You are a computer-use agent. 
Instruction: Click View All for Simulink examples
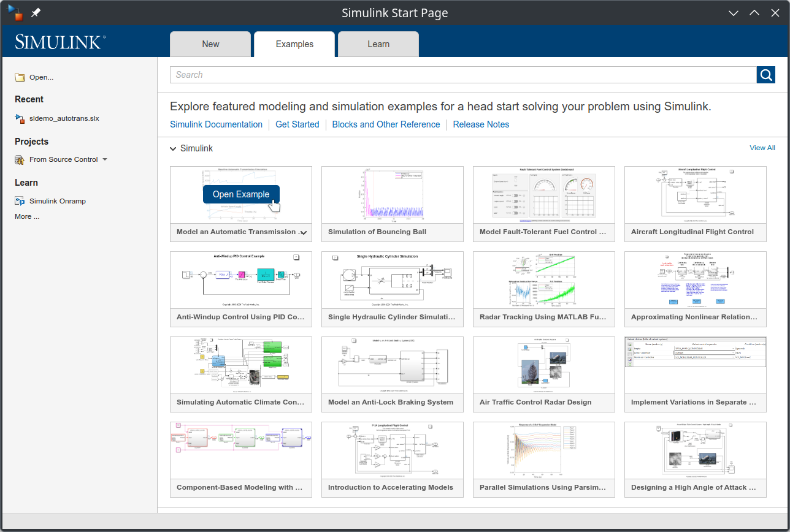pos(762,148)
